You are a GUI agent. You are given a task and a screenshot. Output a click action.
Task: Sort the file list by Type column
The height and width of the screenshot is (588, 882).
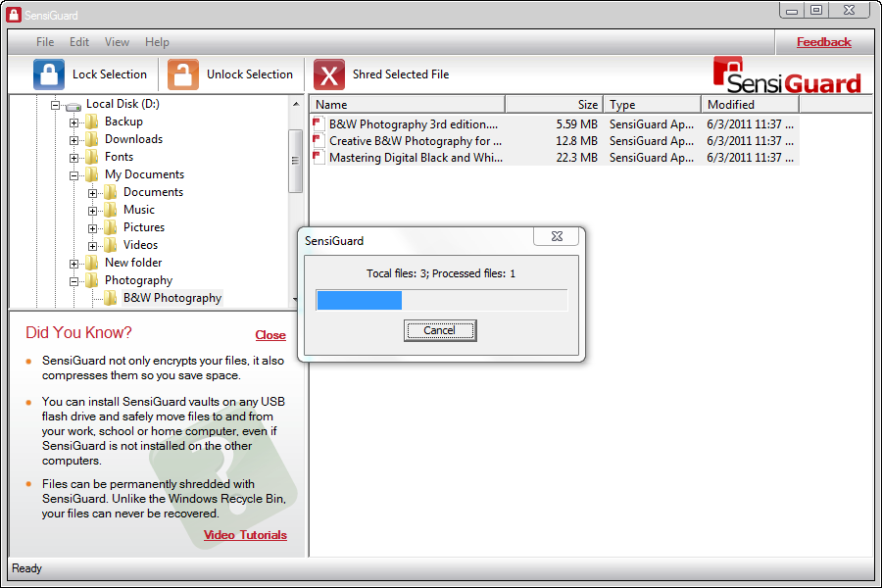point(653,105)
